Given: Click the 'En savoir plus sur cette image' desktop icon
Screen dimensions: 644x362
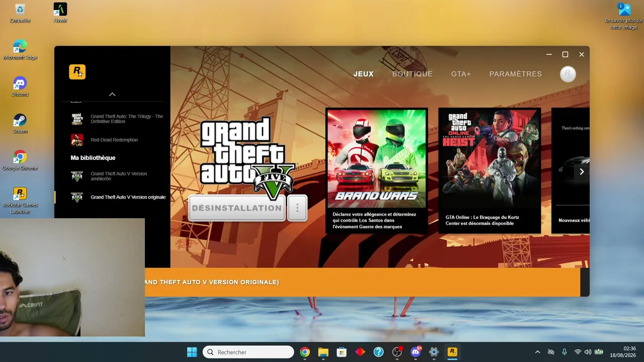Looking at the screenshot, I should [624, 16].
